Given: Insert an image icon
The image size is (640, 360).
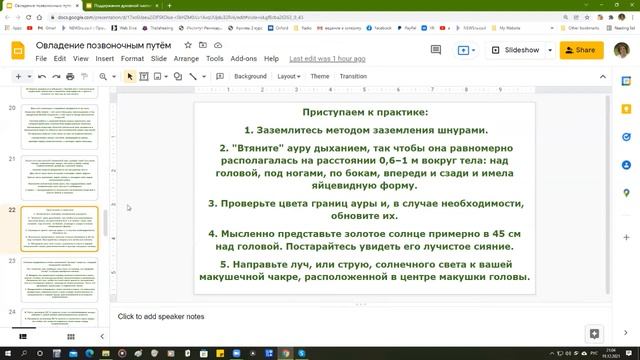Looking at the screenshot, I should 158,76.
